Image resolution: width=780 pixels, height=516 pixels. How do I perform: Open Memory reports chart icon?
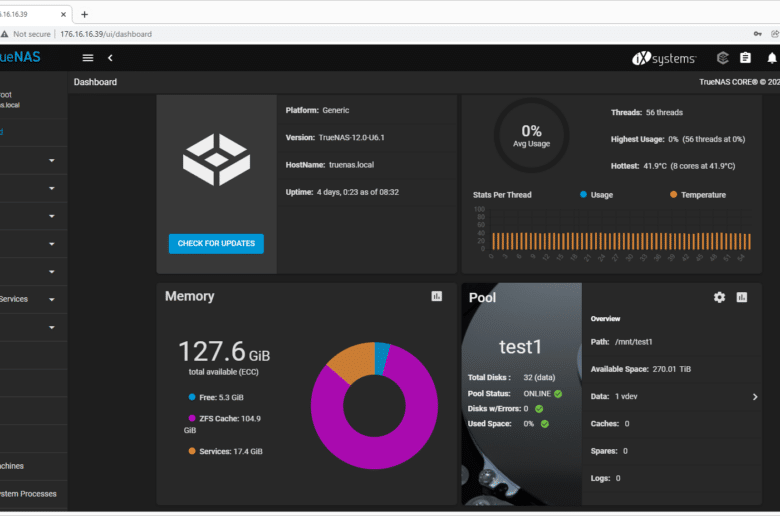[x=436, y=297]
